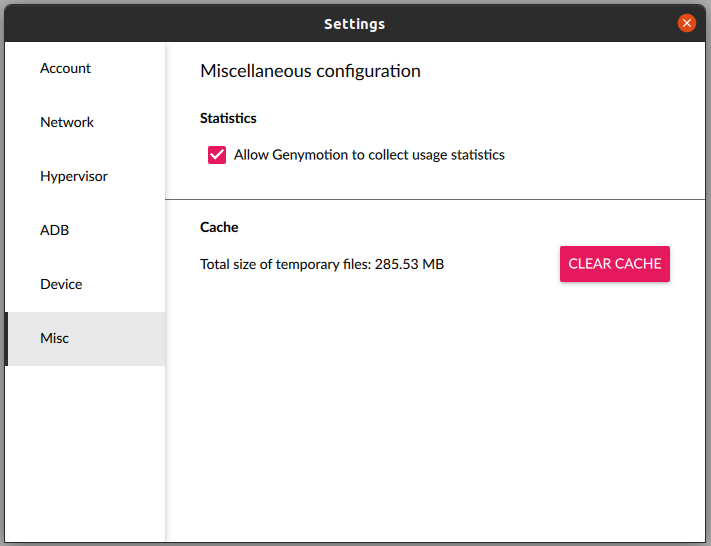Close the Settings window with the orange X
This screenshot has height=546, width=711.
click(686, 23)
